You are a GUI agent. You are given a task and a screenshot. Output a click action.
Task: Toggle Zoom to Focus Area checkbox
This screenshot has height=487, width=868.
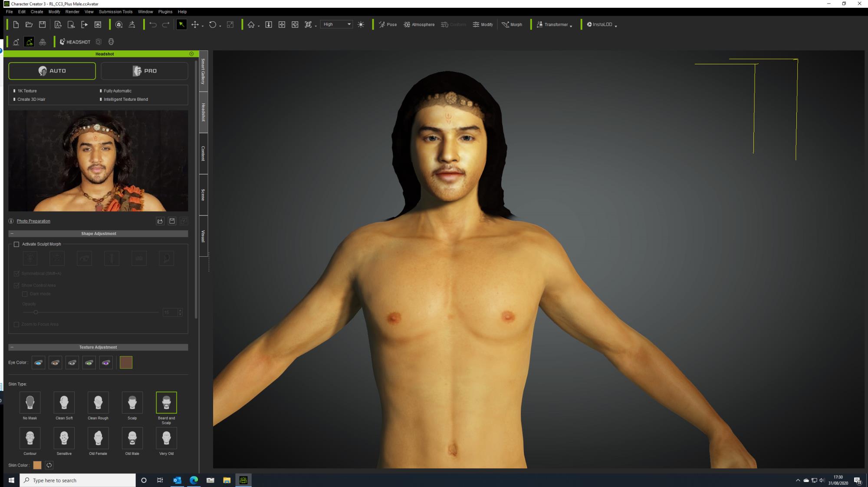pyautogui.click(x=16, y=325)
